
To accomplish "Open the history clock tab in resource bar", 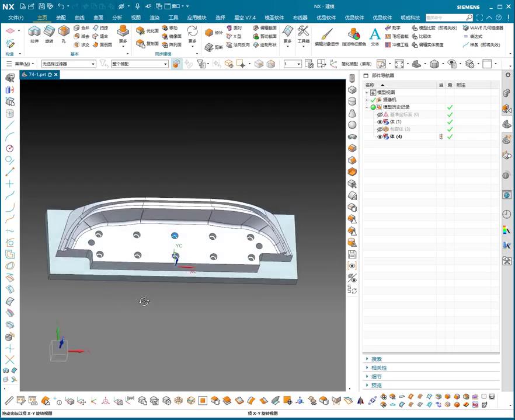I will point(506,215).
